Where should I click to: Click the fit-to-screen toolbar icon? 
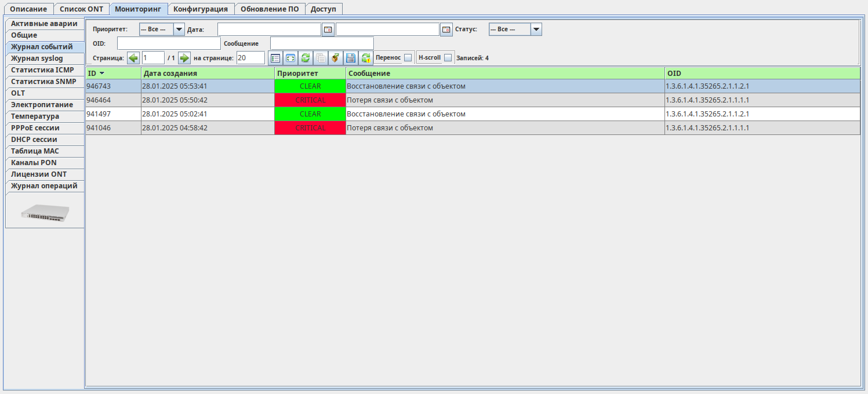click(x=290, y=58)
